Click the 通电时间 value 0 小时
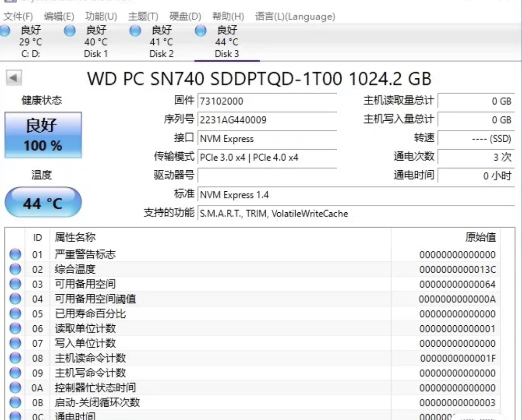This screenshot has height=420, width=522. tap(476, 176)
